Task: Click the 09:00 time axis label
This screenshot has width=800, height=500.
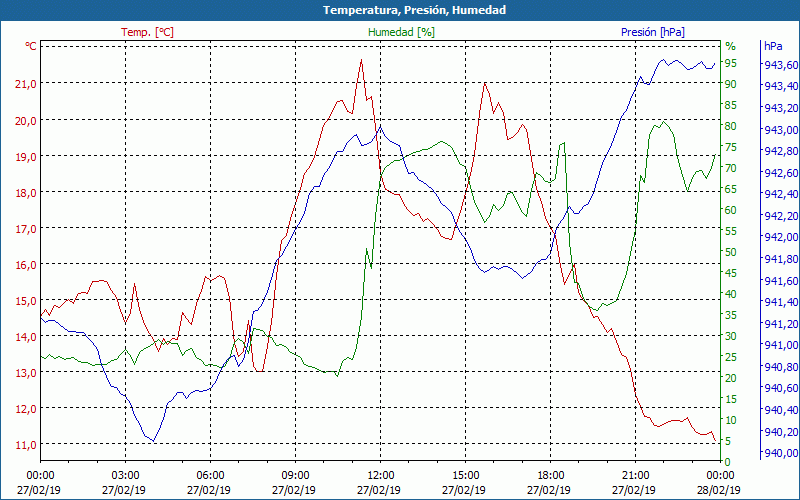Action: 295,476
